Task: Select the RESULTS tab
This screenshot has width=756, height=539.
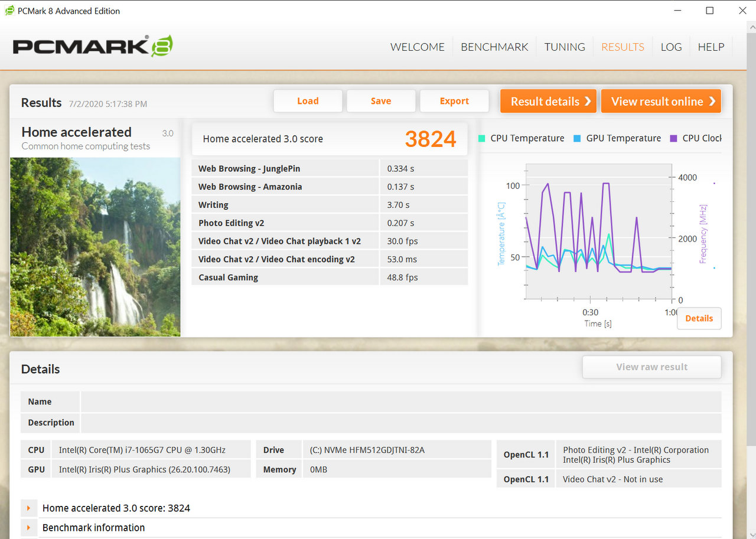Action: pos(623,47)
